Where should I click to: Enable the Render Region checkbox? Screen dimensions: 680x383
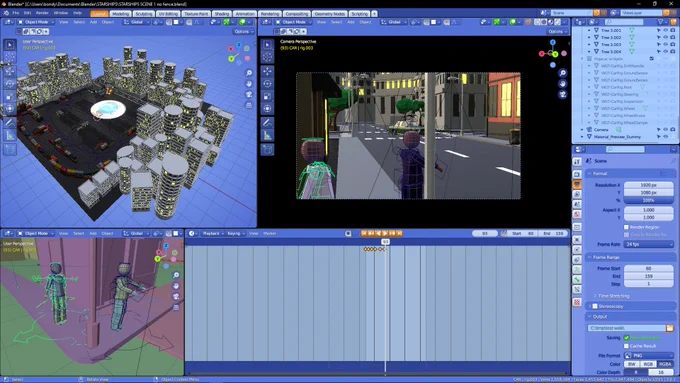[626, 227]
